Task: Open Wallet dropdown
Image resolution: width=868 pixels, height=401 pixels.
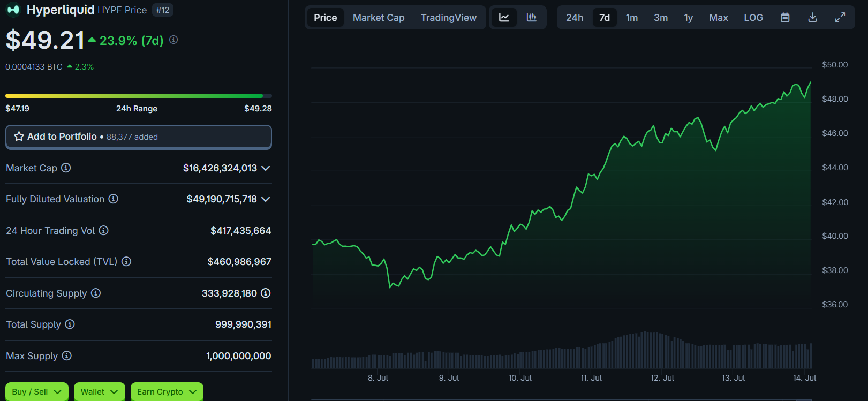Action: point(100,392)
